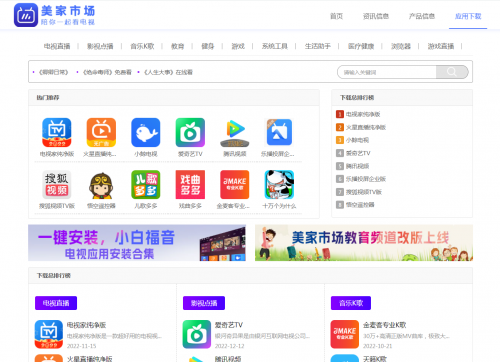Select the 音乐K歌 category in top bar
Image resolution: width=500 pixels, height=362 pixels.
pos(142,46)
